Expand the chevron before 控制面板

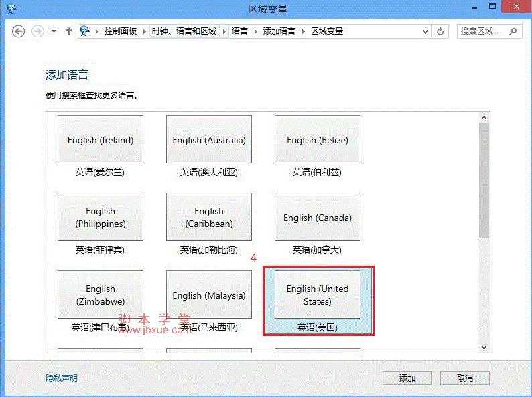[97, 31]
